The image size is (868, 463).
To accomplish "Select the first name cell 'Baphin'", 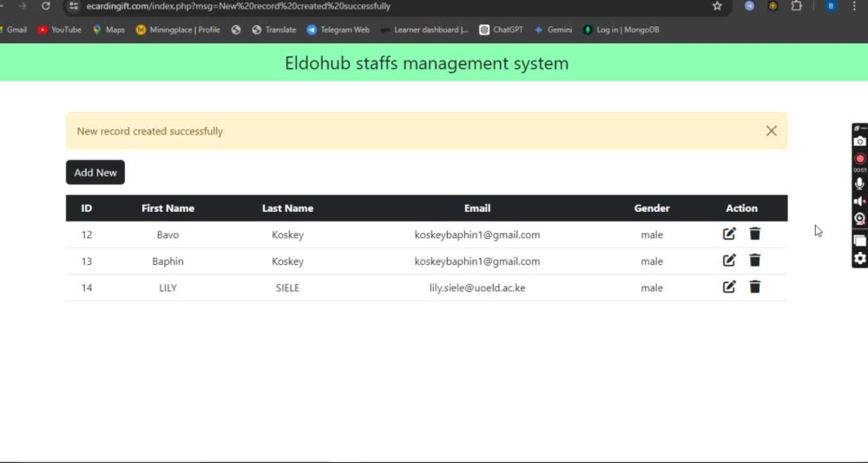I will tap(168, 261).
